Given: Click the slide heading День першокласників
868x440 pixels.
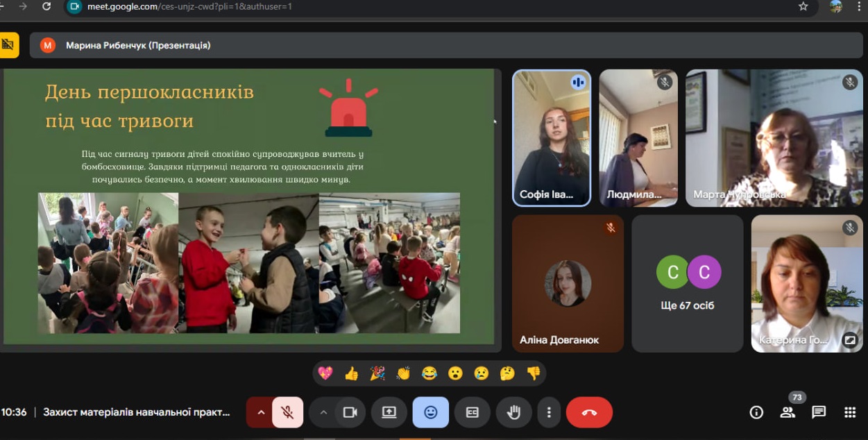Looking at the screenshot, I should [x=149, y=92].
